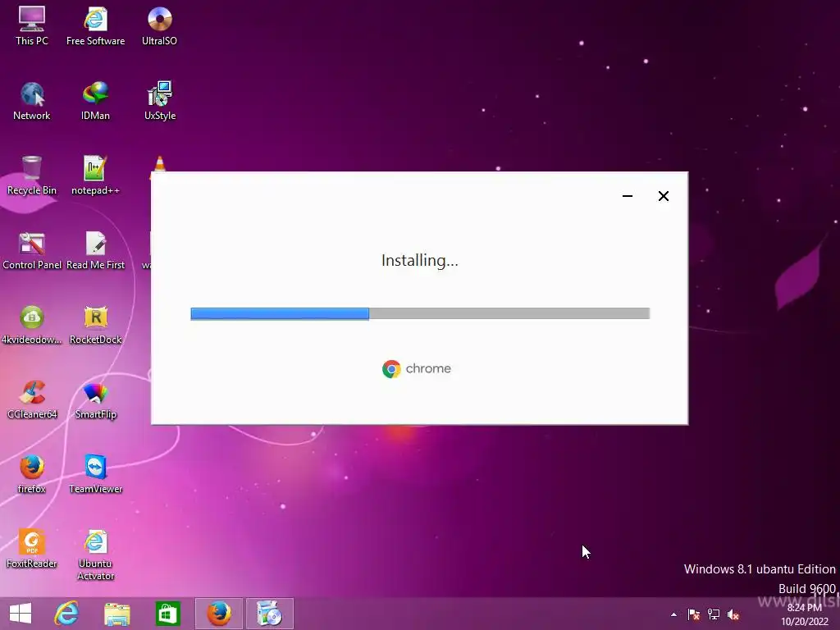This screenshot has width=840, height=630.
Task: Open File Explorer in taskbar
Action: (116, 614)
